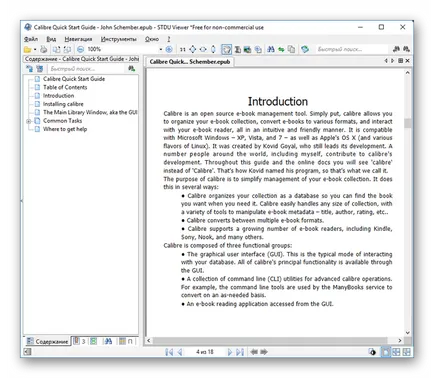Focus the contents panel quick search field
This screenshot has width=434, height=378.
(x=87, y=69)
